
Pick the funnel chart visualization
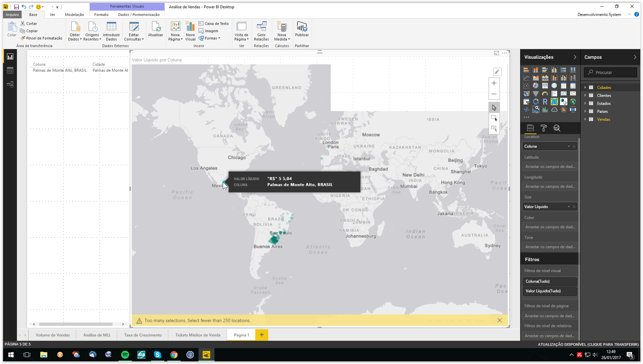point(535,94)
